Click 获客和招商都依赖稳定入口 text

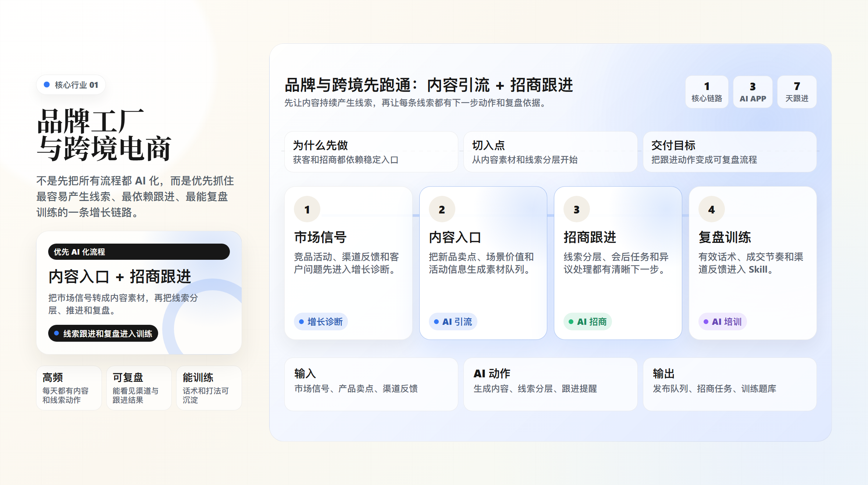346,160
